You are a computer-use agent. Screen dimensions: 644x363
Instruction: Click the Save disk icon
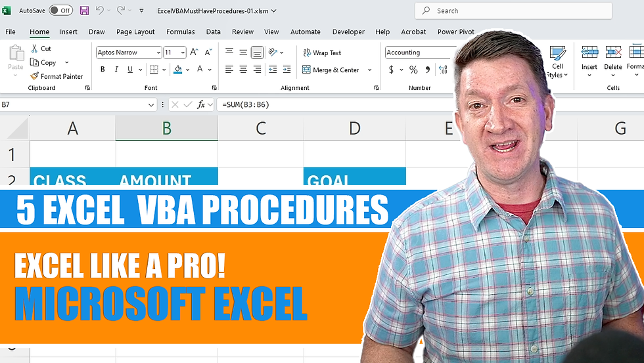84,11
